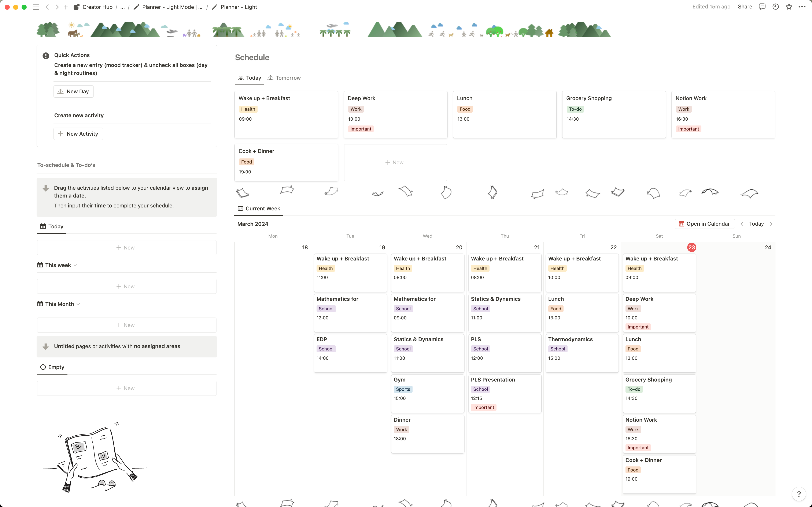Image resolution: width=812 pixels, height=507 pixels.
Task: Go to previous week chevron
Action: pos(742,224)
